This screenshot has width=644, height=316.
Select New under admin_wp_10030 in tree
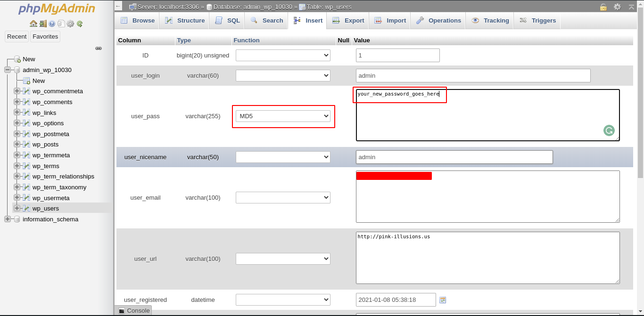coord(39,81)
